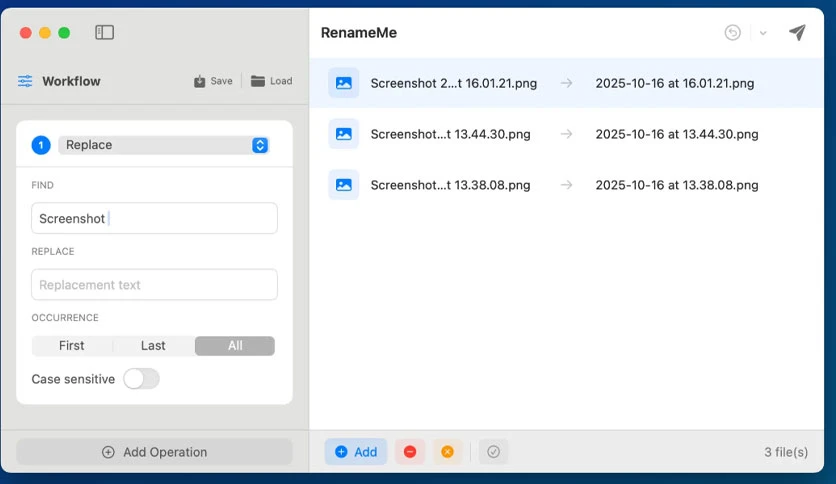The image size is (836, 484).
Task: Enable the Case sensitive switch
Action: 141,379
